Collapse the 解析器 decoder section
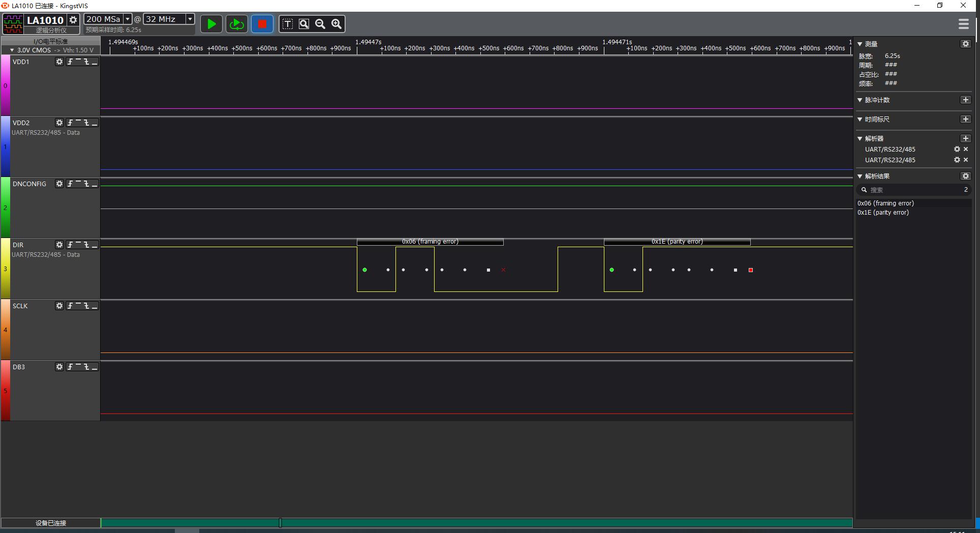The image size is (980, 533). tap(860, 139)
